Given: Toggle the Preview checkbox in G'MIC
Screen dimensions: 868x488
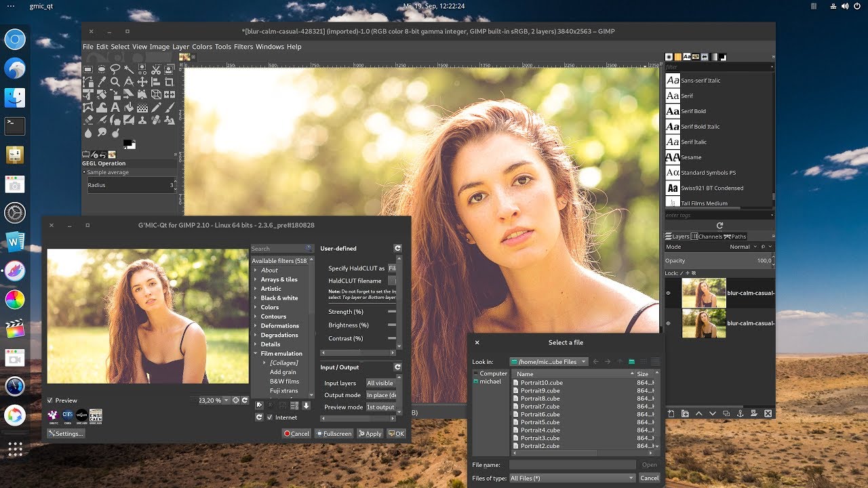Looking at the screenshot, I should [x=50, y=401].
